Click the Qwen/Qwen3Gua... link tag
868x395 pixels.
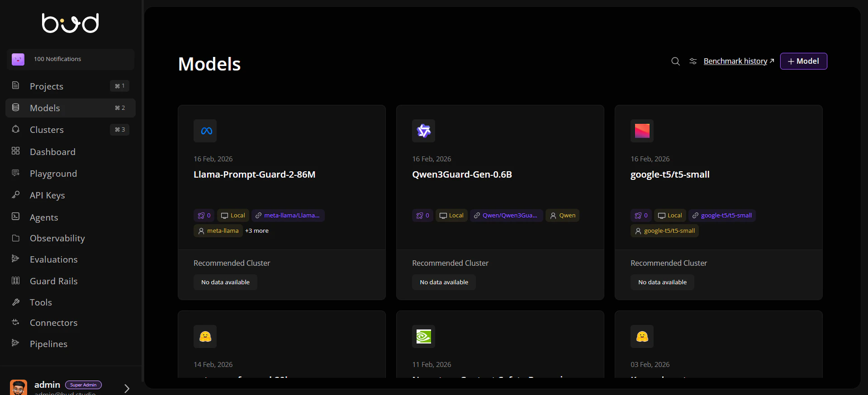coord(507,216)
